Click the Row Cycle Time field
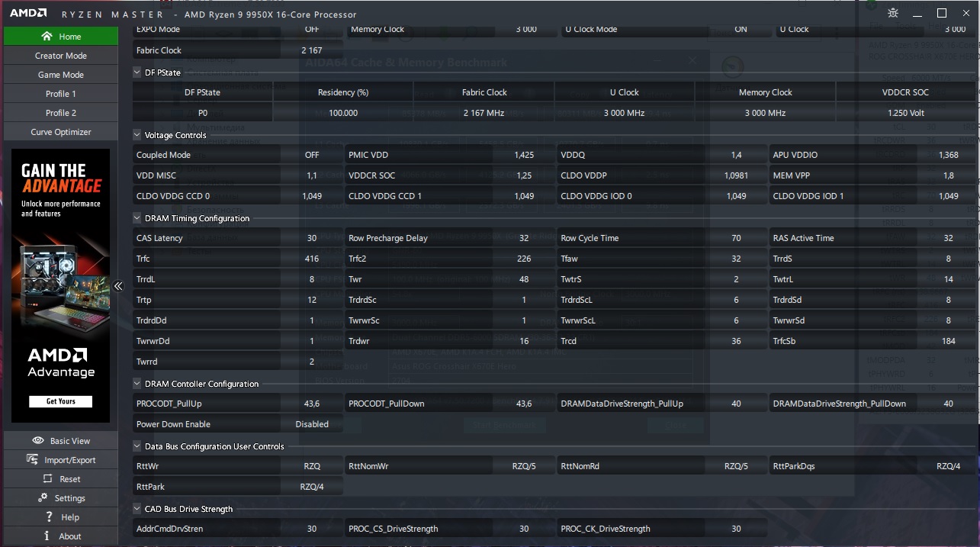Screen dimensions: 980x547 (661, 238)
